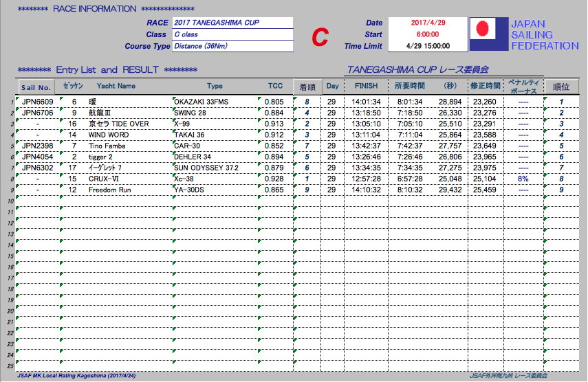Click yacht name Freedom Run
This screenshot has height=382, width=588.
(109, 190)
